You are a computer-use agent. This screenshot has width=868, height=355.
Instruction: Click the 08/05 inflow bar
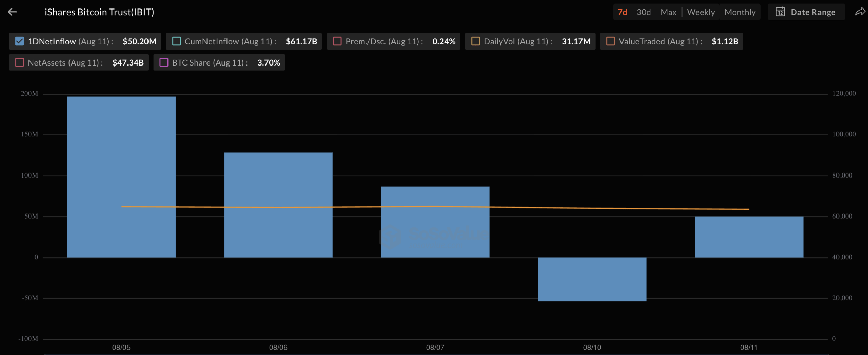coord(121,177)
